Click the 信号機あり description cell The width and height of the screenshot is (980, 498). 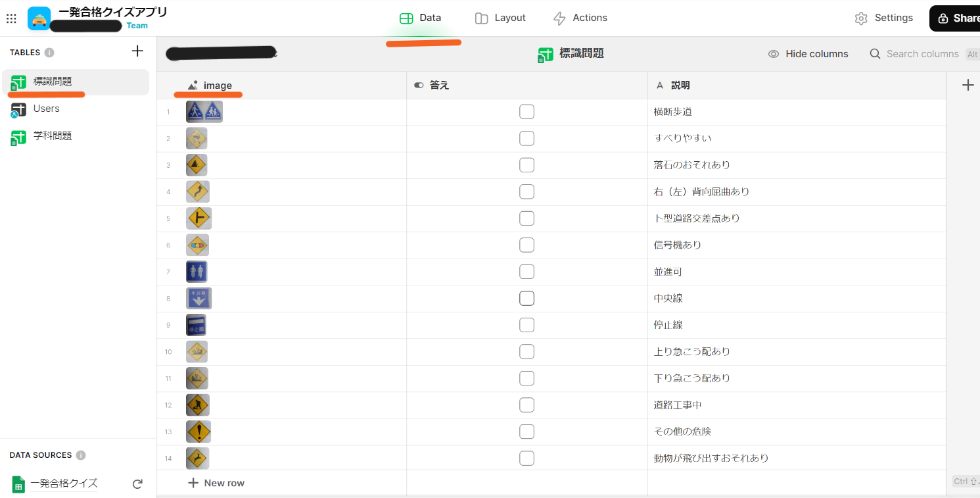[x=797, y=245]
